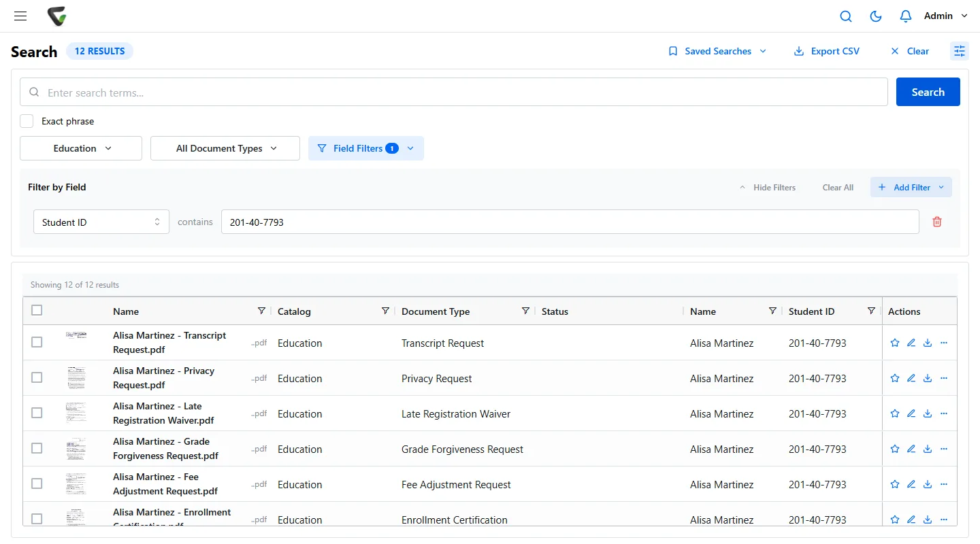Select all rows with header checkbox

[x=37, y=310]
